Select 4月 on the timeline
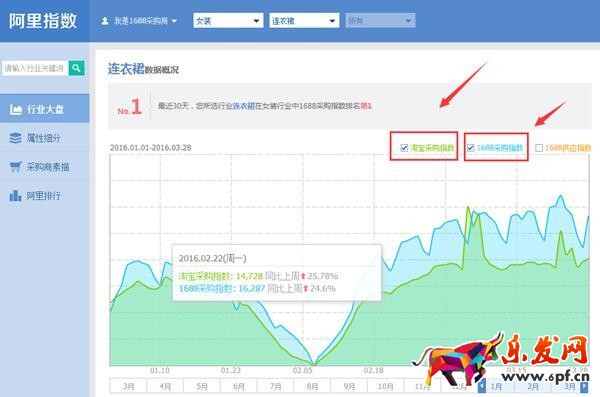The image size is (600, 397). pos(165,386)
